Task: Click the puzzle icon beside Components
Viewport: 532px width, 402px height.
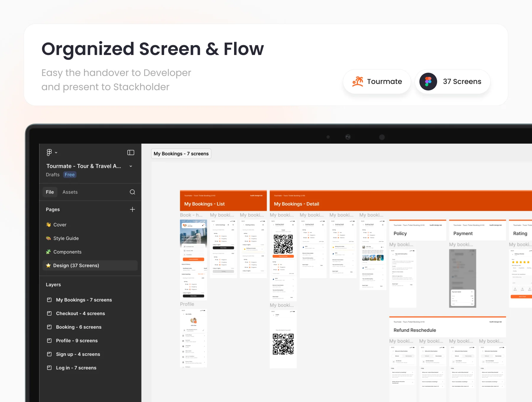Action: pyautogui.click(x=48, y=252)
